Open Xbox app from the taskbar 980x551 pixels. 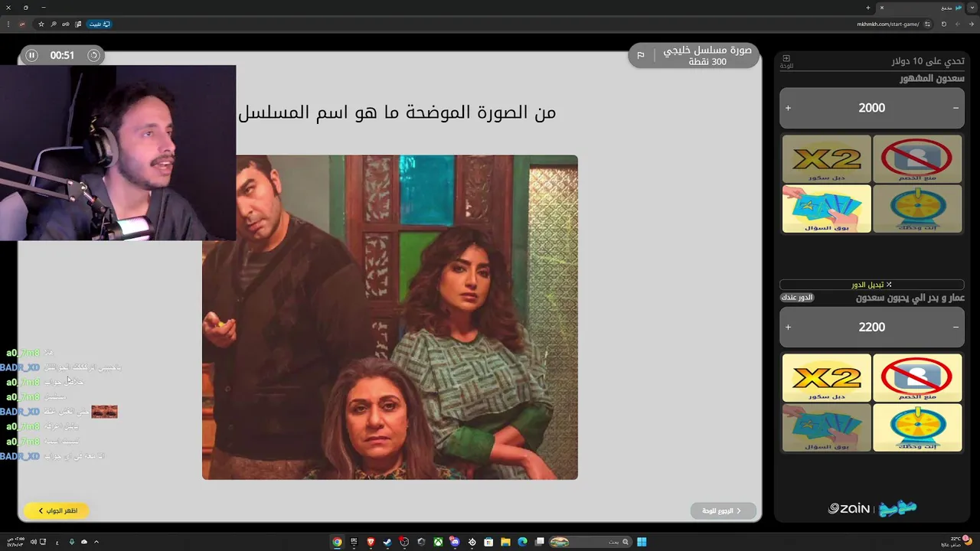[x=438, y=542]
